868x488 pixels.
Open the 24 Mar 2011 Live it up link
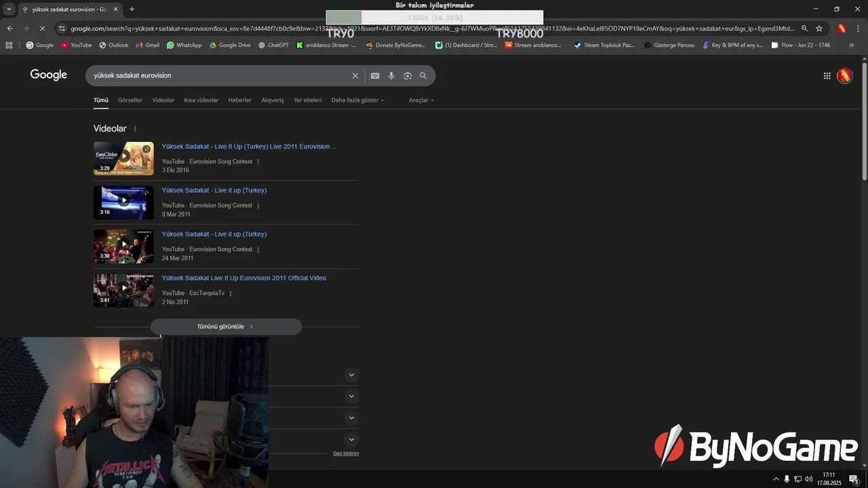coord(214,235)
